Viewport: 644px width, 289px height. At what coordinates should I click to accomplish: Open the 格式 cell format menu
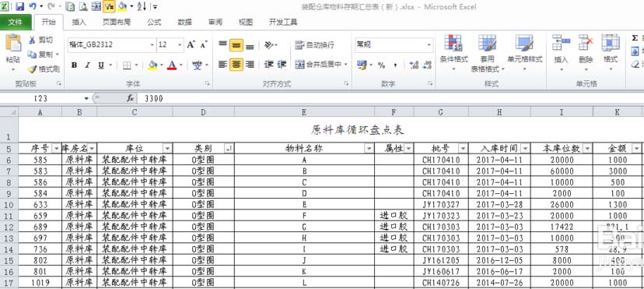point(611,54)
